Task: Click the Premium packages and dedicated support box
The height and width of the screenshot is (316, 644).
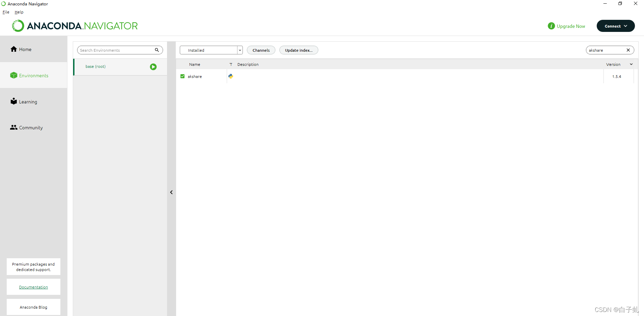Action: pos(34,267)
